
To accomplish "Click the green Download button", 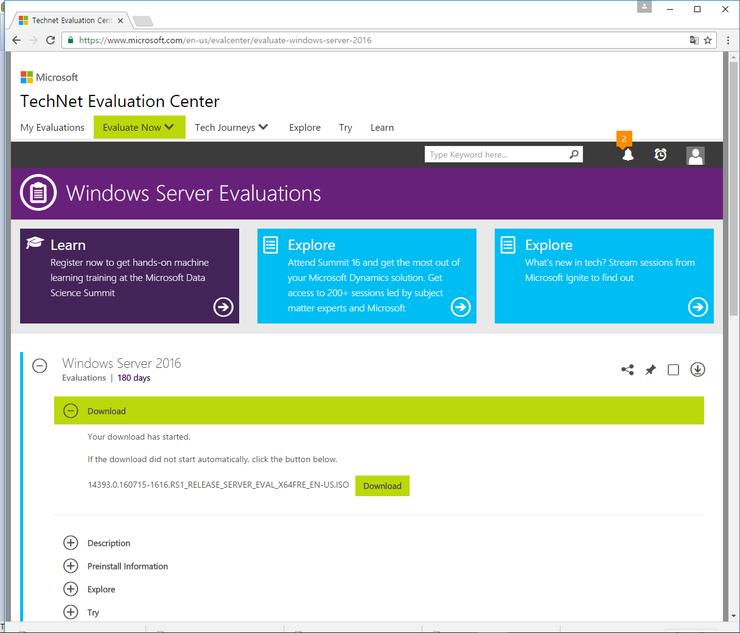I will click(382, 486).
